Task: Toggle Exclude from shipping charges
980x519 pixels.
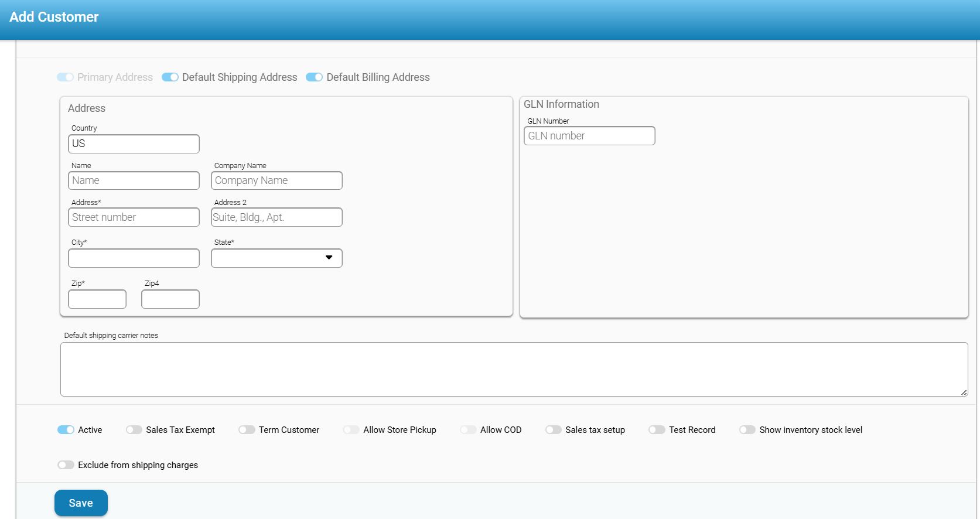Action: coord(66,465)
